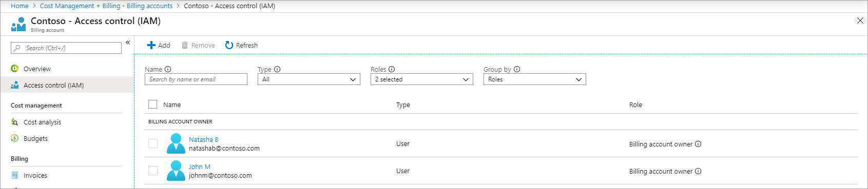Click natashab@contoso.com email text

coord(224,148)
